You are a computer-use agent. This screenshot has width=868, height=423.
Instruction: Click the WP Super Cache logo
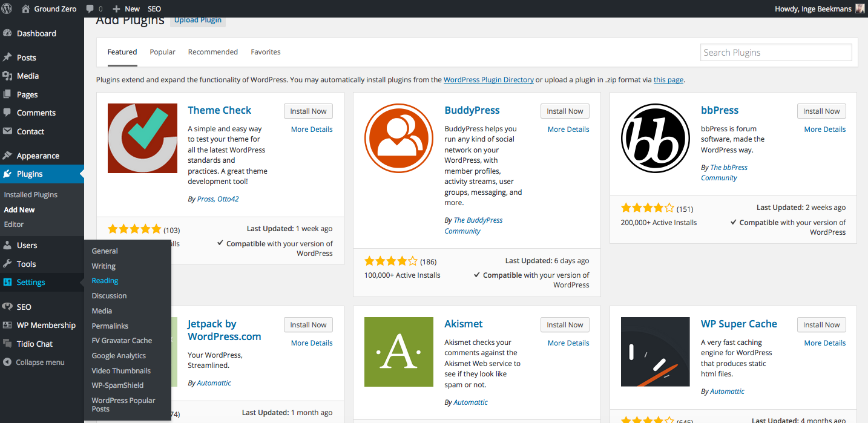coord(656,352)
